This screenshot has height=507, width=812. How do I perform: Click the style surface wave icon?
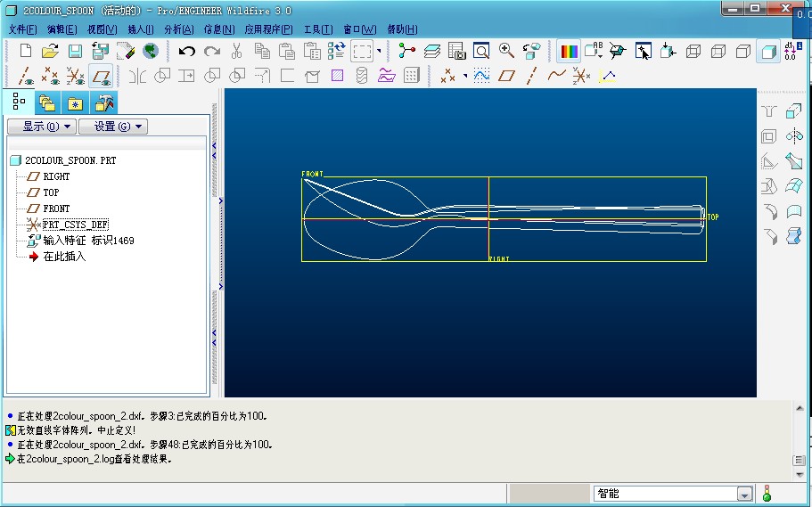pos(387,76)
